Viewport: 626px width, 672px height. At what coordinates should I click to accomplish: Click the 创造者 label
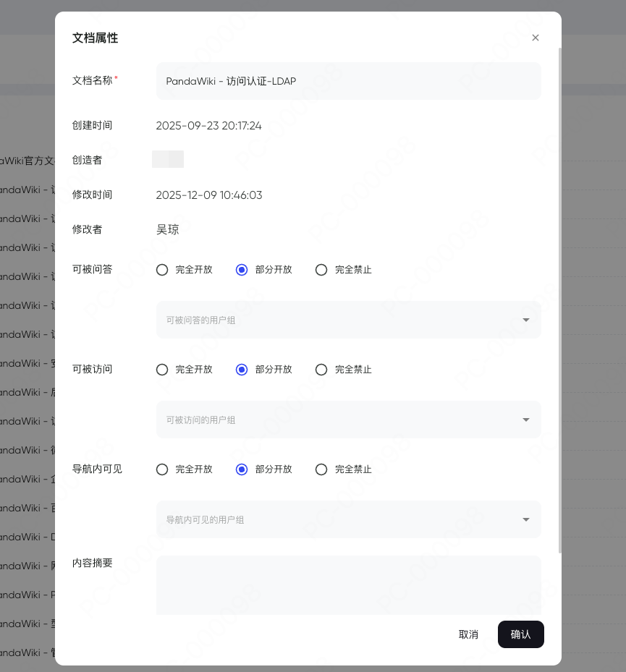(87, 160)
